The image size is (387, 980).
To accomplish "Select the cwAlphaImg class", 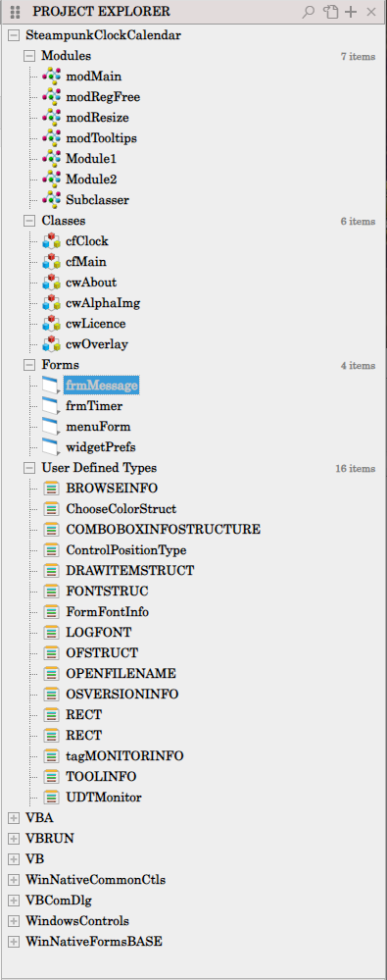I will 103,303.
